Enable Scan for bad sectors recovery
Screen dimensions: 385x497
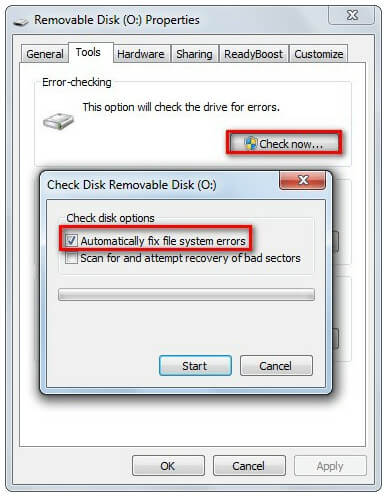[x=71, y=258]
